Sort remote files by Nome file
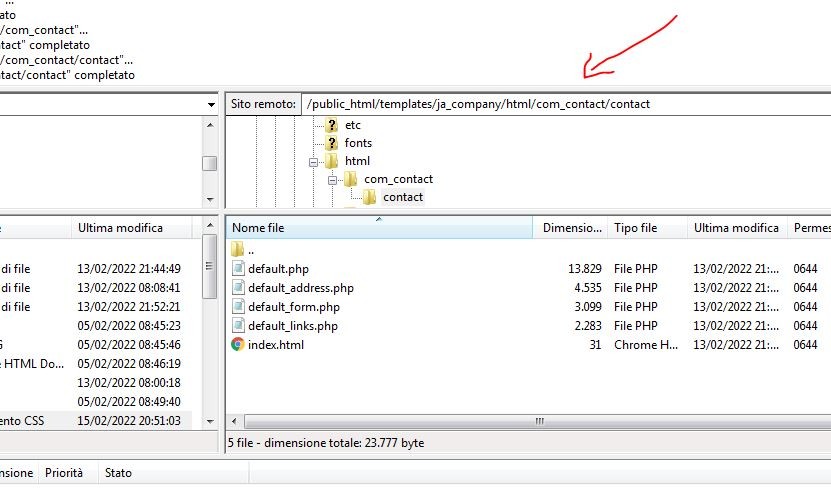 [x=379, y=228]
